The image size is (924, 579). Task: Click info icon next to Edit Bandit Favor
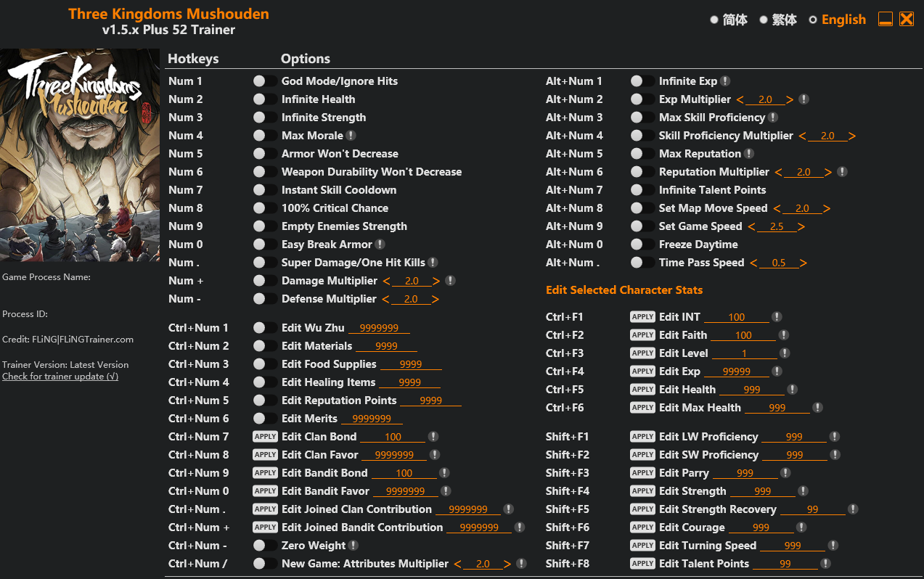(446, 491)
